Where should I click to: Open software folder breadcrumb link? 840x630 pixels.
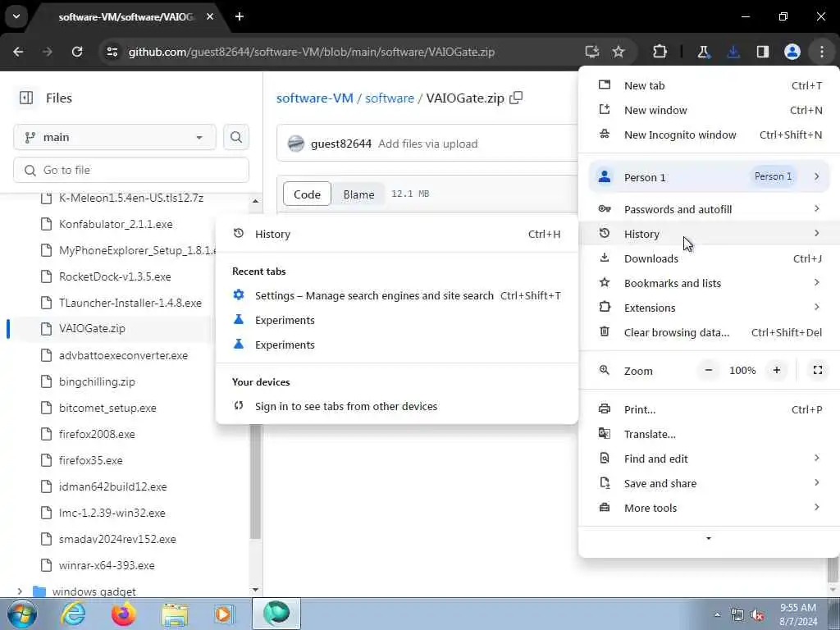pyautogui.click(x=390, y=98)
